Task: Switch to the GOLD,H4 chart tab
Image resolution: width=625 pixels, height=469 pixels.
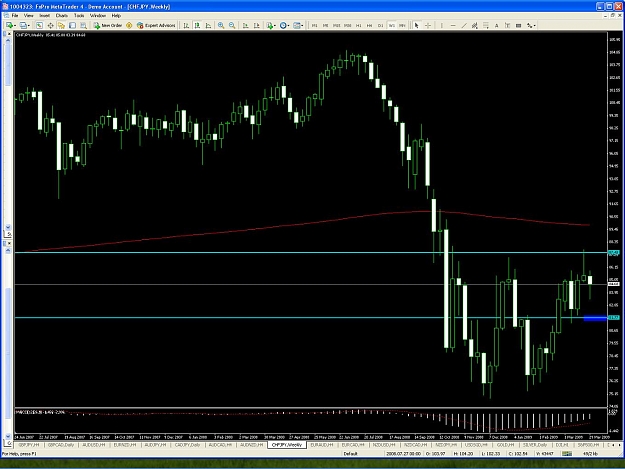Action: pyautogui.click(x=505, y=445)
